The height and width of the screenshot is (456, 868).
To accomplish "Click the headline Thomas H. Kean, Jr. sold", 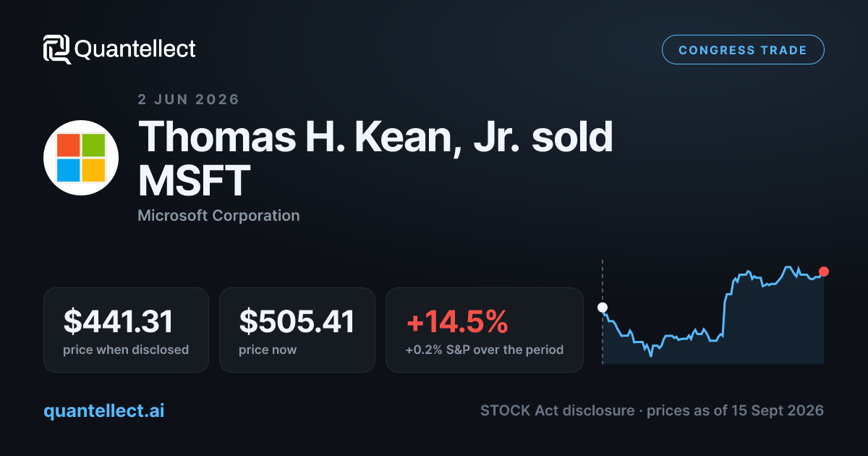I will 375,138.
